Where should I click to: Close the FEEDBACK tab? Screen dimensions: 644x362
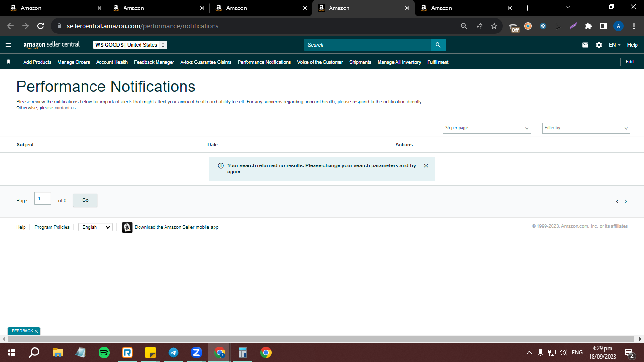(x=36, y=331)
